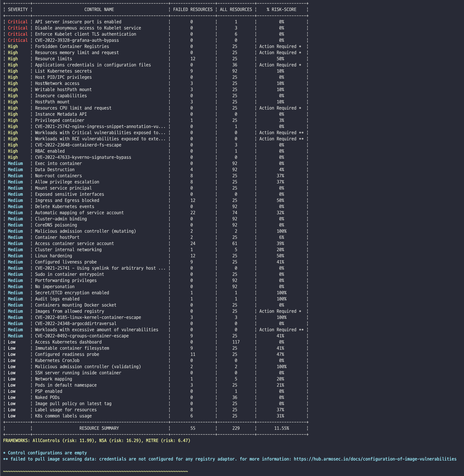Open the hub.armosec.io documentation URL

click(375, 459)
